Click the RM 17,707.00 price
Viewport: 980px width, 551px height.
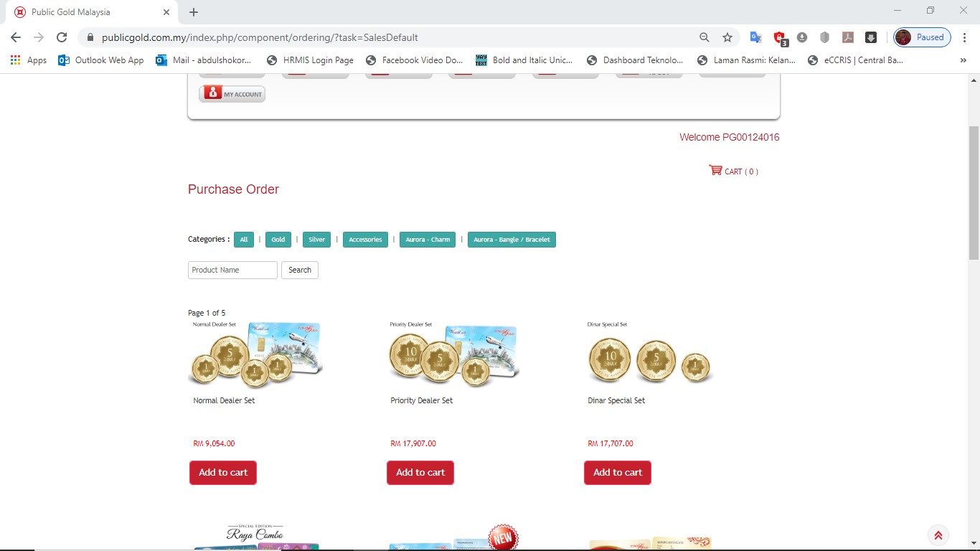click(x=611, y=443)
